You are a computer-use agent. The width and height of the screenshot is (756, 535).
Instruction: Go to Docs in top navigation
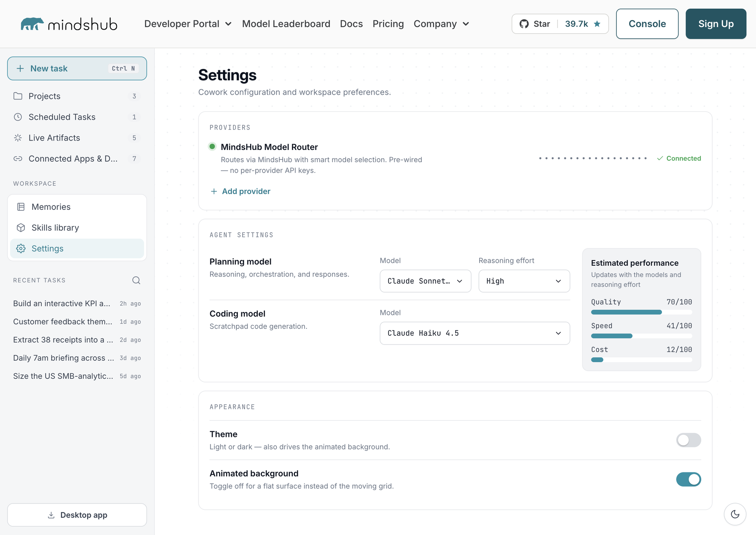click(351, 24)
